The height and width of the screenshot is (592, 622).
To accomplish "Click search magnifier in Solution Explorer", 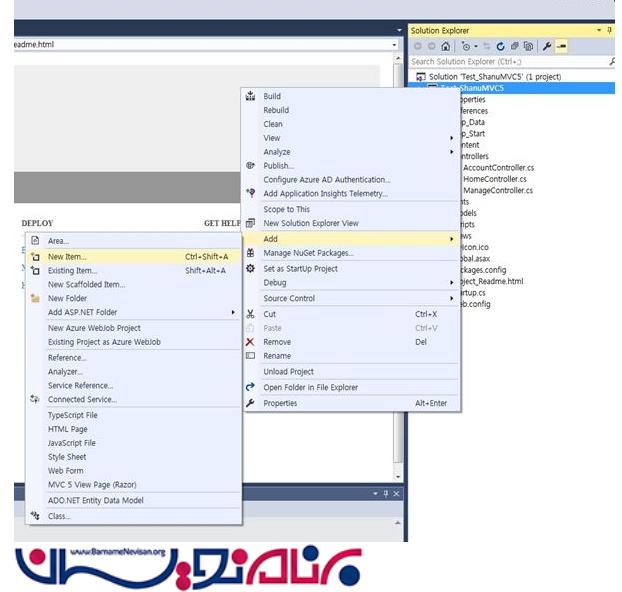I will pyautogui.click(x=612, y=62).
